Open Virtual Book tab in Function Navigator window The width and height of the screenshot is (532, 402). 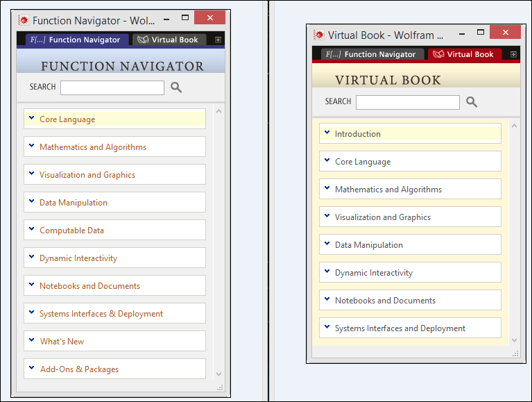169,40
